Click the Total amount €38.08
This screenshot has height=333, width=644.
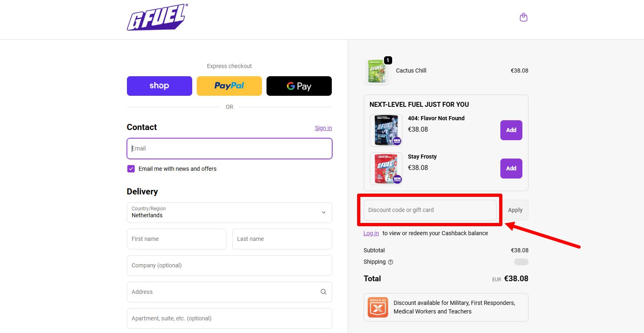(516, 278)
